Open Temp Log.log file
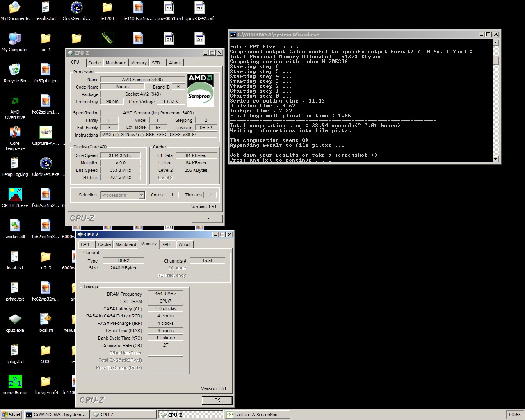The width and height of the screenshot is (525, 420). [15, 167]
